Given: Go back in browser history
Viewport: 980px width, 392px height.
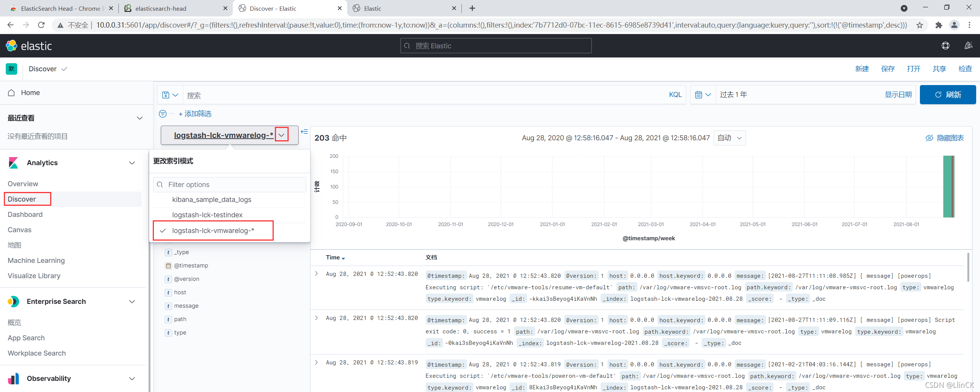Looking at the screenshot, I should [10, 25].
